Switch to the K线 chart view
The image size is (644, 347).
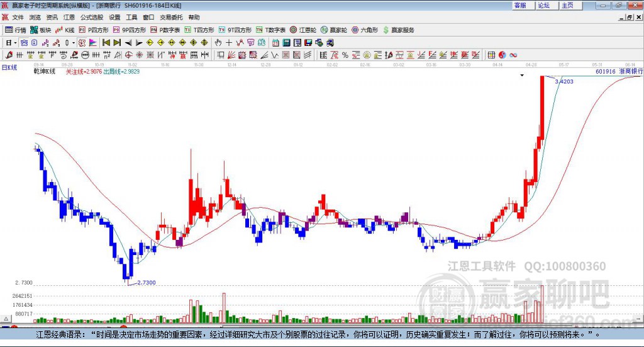(65, 30)
